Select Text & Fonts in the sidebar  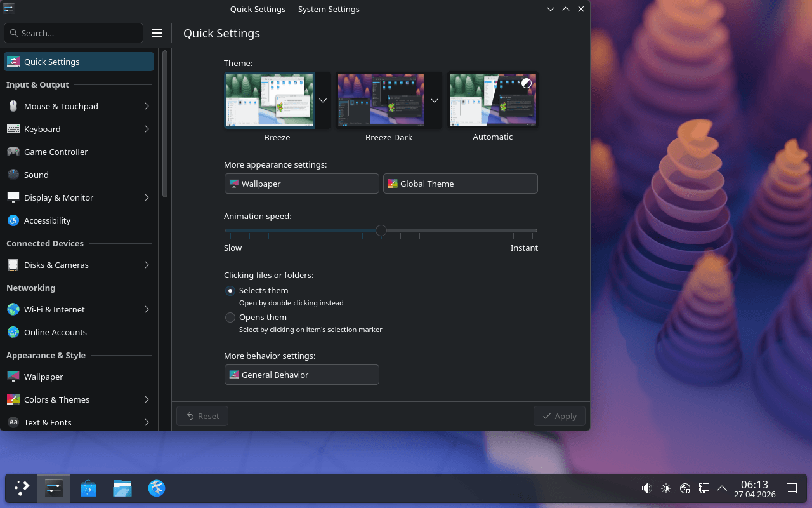[x=47, y=422]
